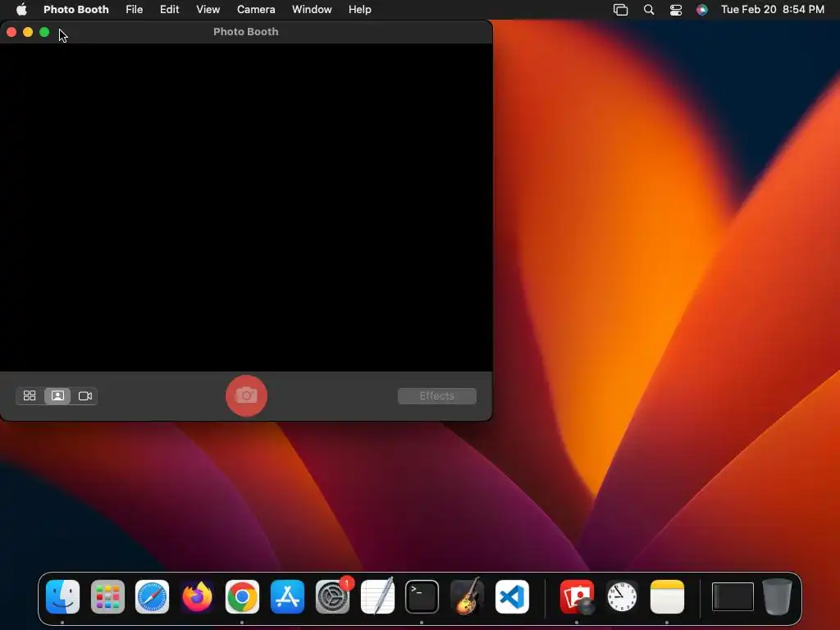Open Launchpad from the Dock

[x=107, y=596]
